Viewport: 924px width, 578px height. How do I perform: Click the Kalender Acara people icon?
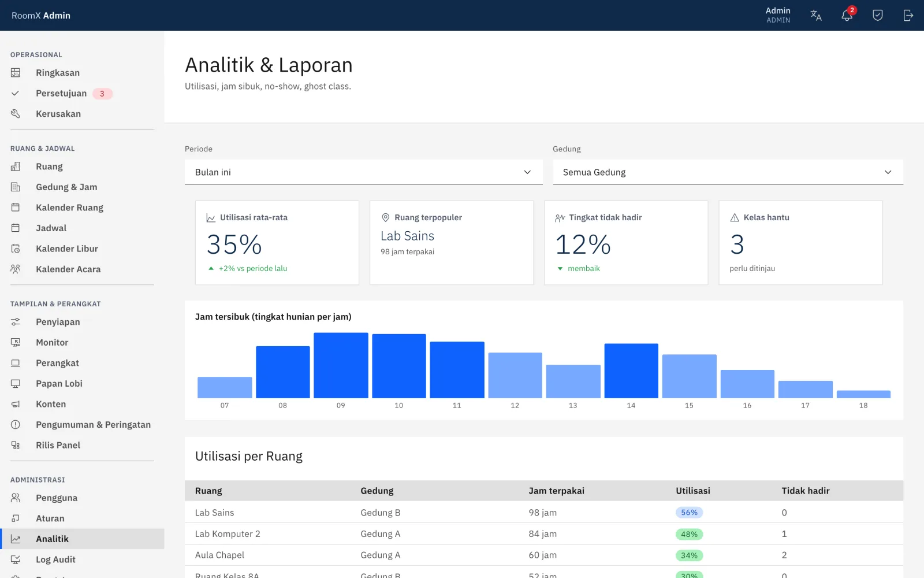tap(16, 269)
